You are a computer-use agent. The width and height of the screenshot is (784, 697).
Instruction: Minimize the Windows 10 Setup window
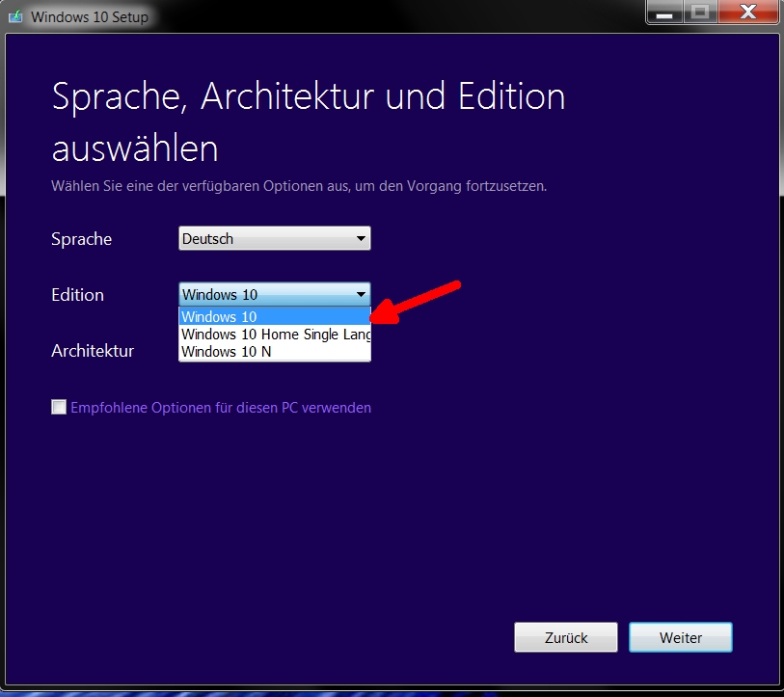664,13
